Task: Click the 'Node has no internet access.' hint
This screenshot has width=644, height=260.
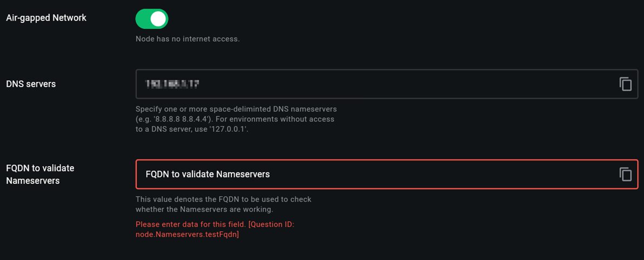Action: click(x=188, y=39)
